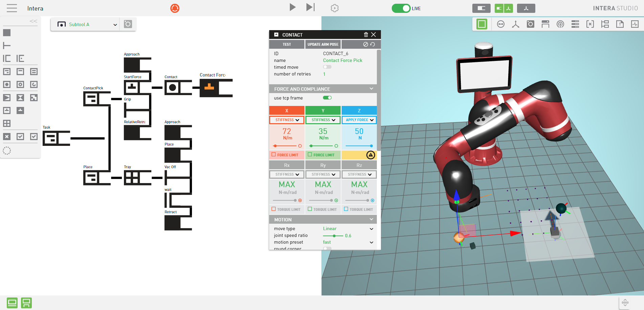Click the activity monitor icon at far right of 3D toolbar

pos(635,24)
